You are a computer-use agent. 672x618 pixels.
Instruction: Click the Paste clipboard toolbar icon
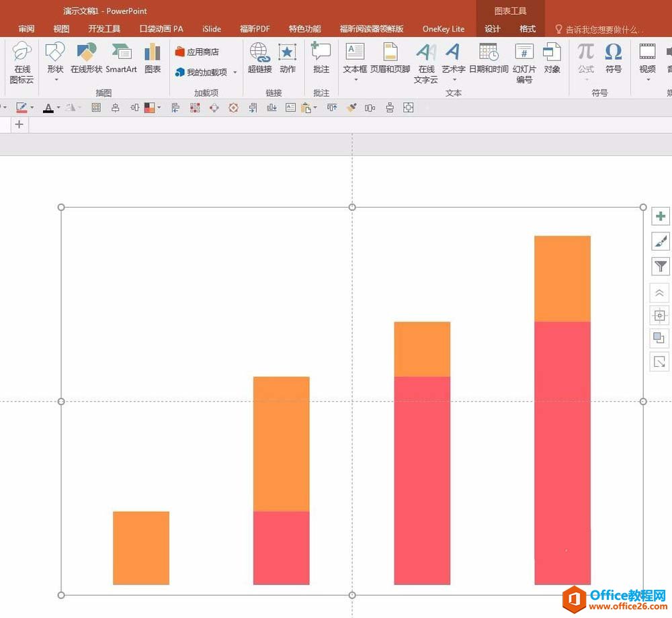click(306, 107)
